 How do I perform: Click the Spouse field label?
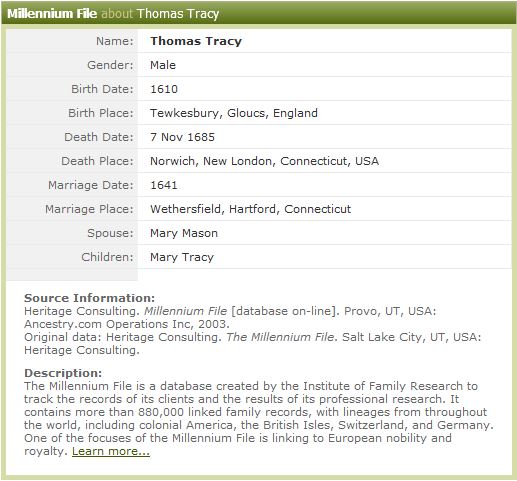coord(110,233)
